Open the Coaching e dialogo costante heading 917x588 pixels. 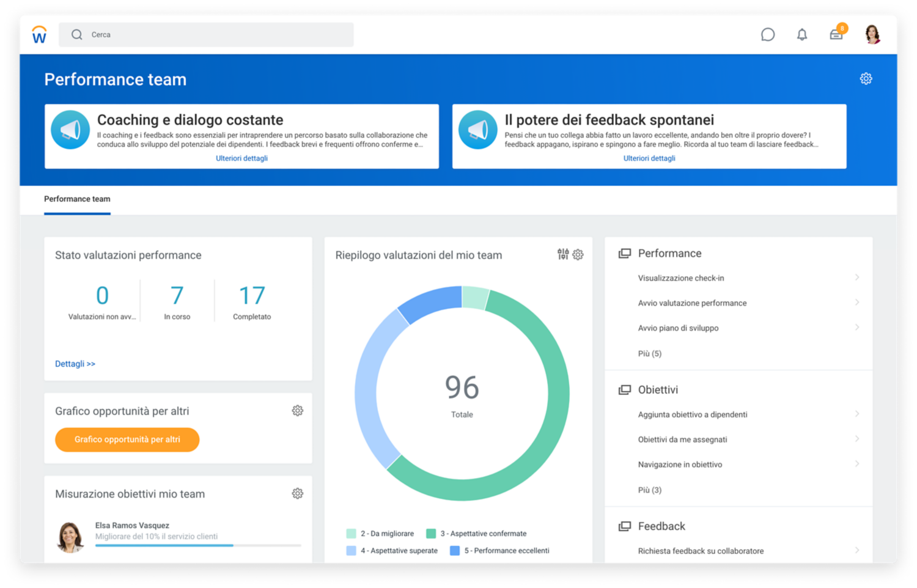point(190,120)
